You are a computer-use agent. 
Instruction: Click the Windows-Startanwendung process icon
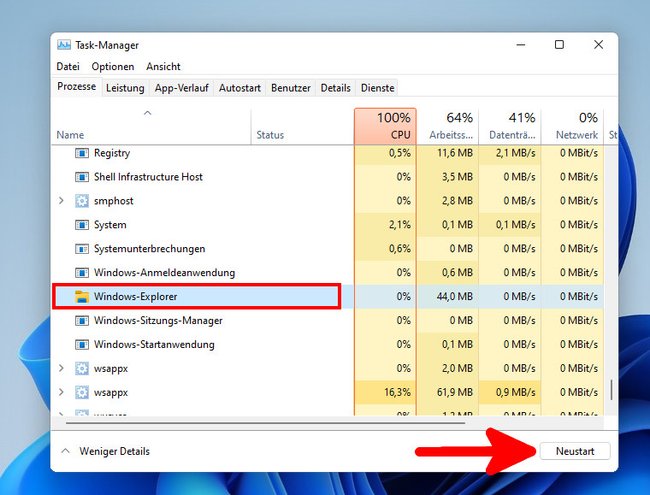click(x=82, y=345)
